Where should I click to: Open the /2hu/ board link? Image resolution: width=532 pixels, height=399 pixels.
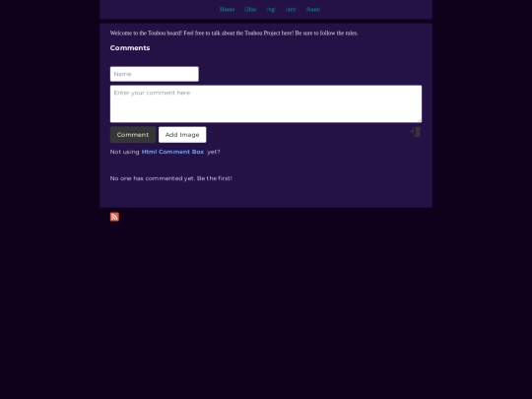251,10
